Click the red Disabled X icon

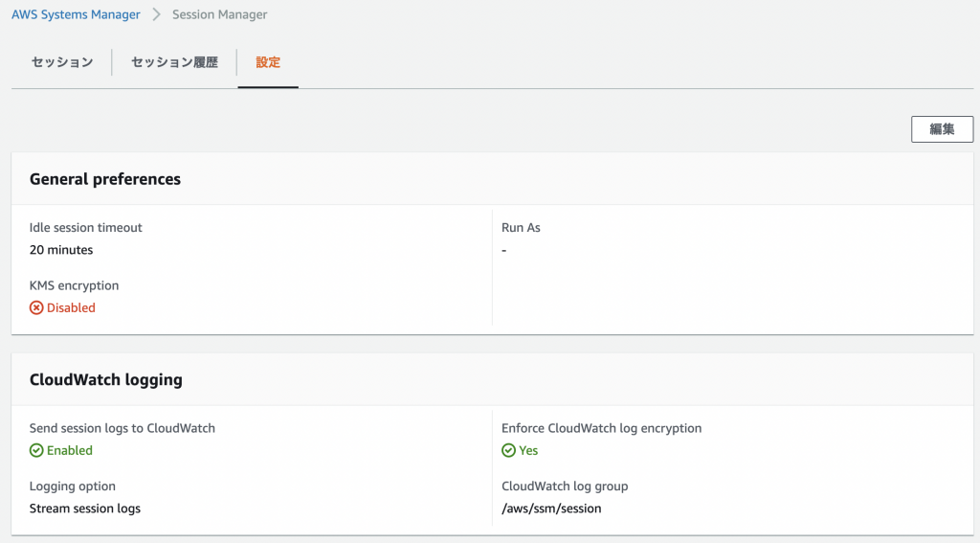pos(36,307)
